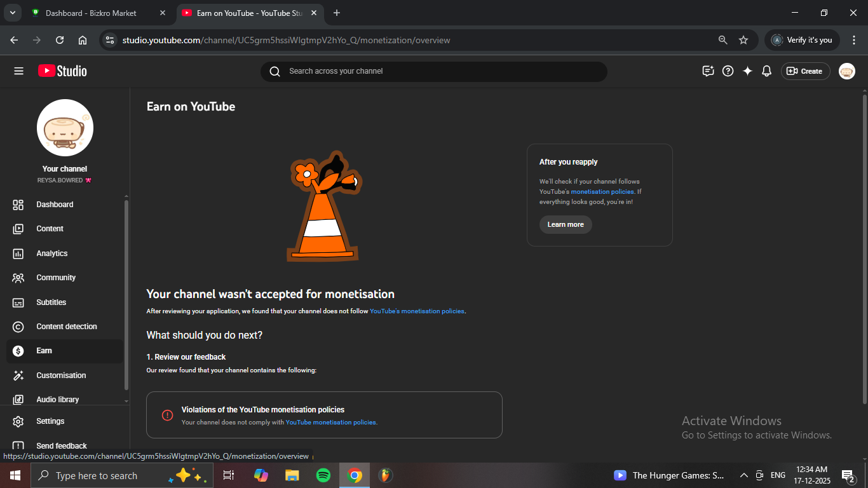Show hidden system tray icons
Screen dimensions: 868x488
[x=743, y=475]
